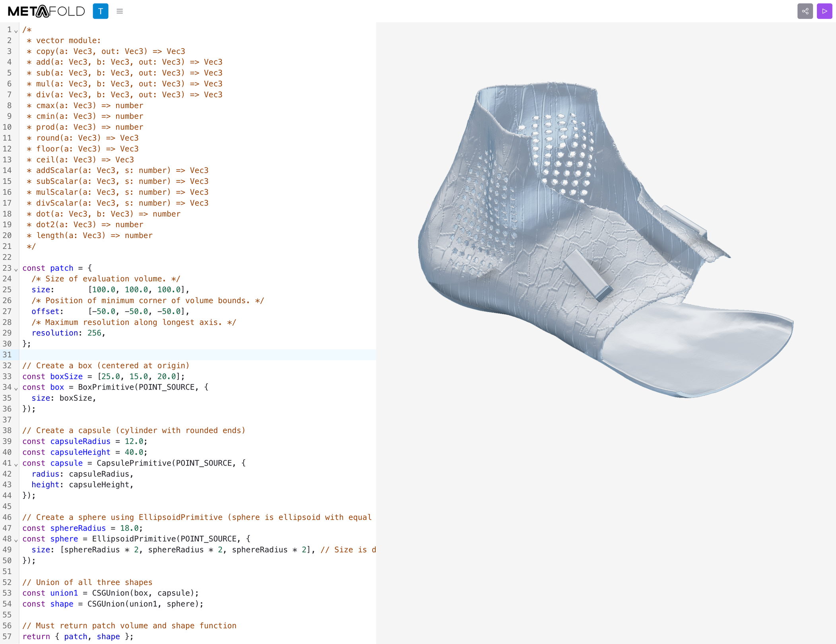
Task: Collapse the capsule definition at line 41
Action: pyautogui.click(x=16, y=465)
